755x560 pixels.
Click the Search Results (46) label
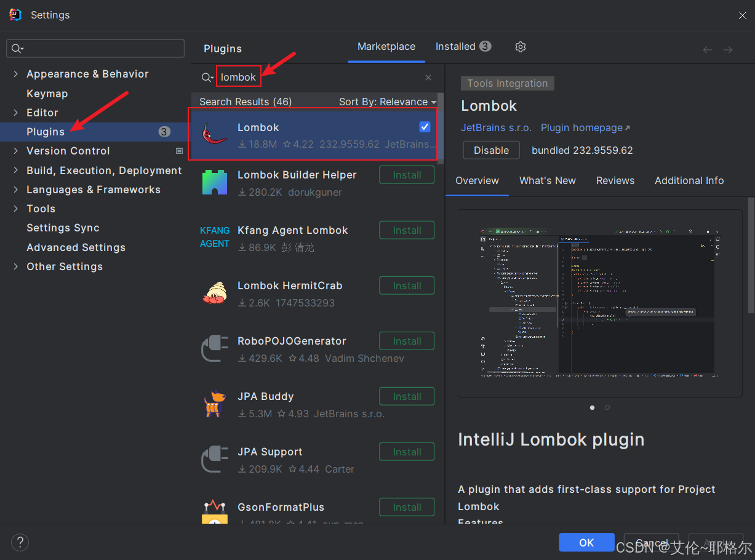[x=246, y=102]
